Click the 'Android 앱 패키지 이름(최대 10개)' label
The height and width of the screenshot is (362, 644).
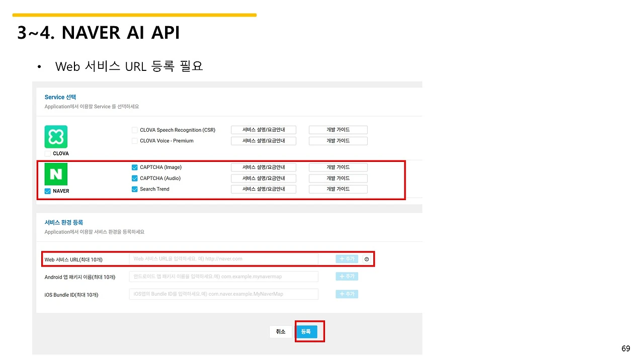80,277
